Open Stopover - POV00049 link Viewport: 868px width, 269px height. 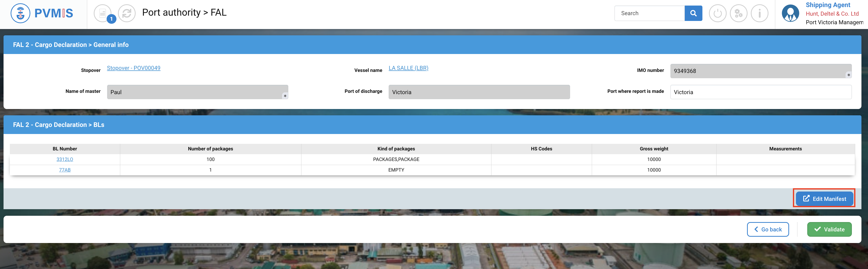click(x=133, y=68)
